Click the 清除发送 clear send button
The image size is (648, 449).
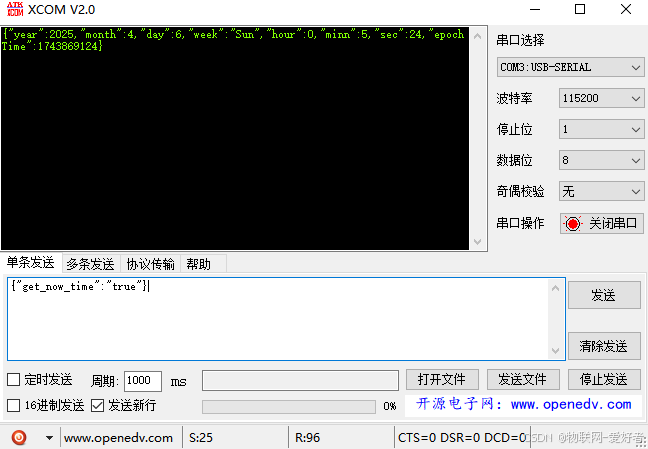pos(604,346)
